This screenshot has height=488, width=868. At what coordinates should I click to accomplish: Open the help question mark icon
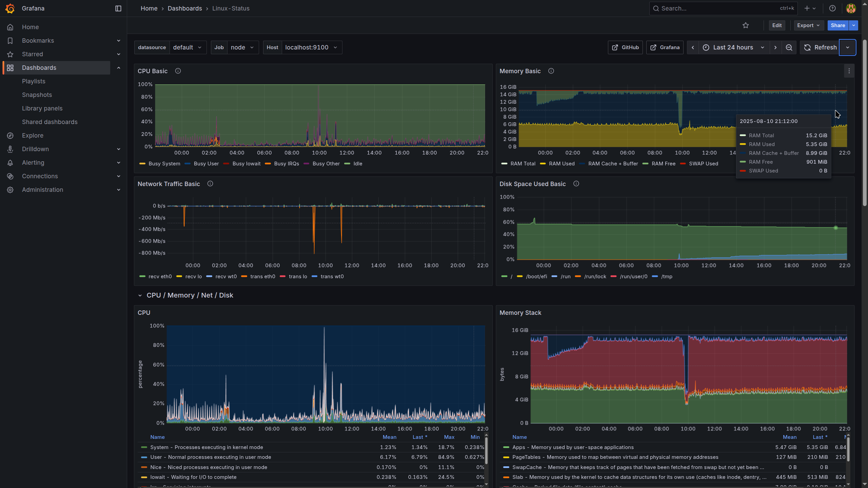coord(832,8)
